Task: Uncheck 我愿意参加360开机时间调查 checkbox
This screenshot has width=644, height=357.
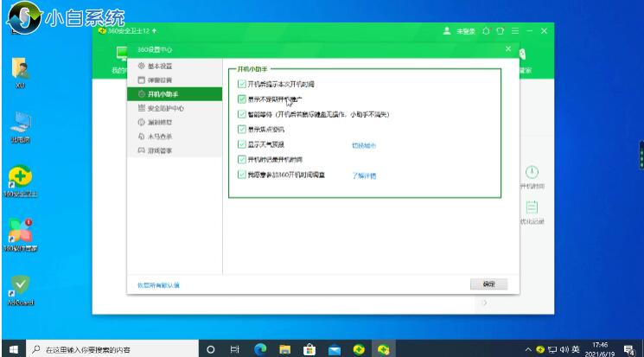Action: [242, 175]
